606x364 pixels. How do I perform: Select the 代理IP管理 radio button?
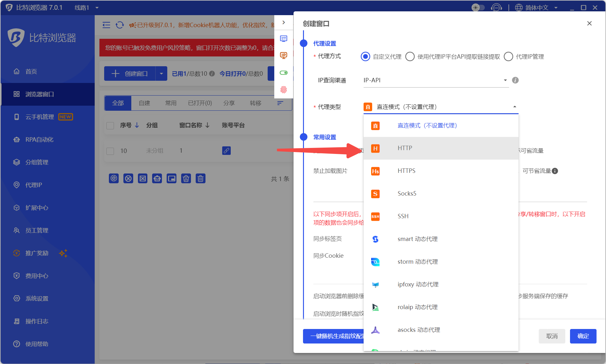[508, 56]
